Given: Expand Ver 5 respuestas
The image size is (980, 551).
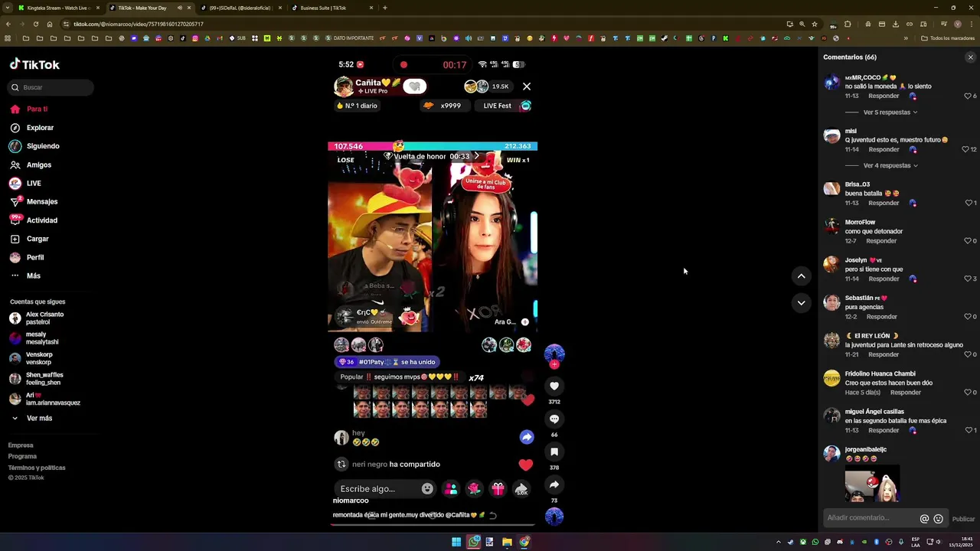Looking at the screenshot, I should click(890, 112).
